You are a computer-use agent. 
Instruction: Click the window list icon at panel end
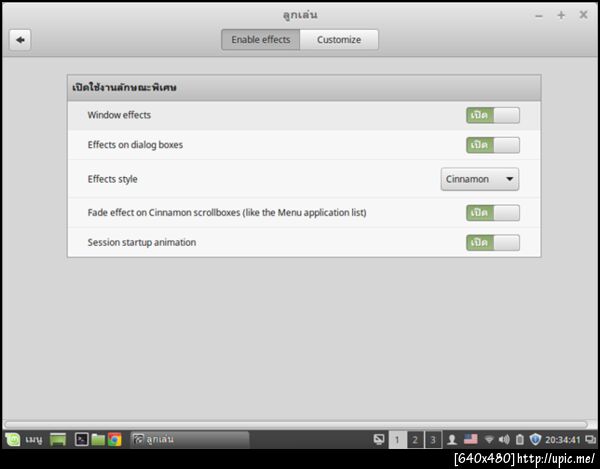[590, 440]
